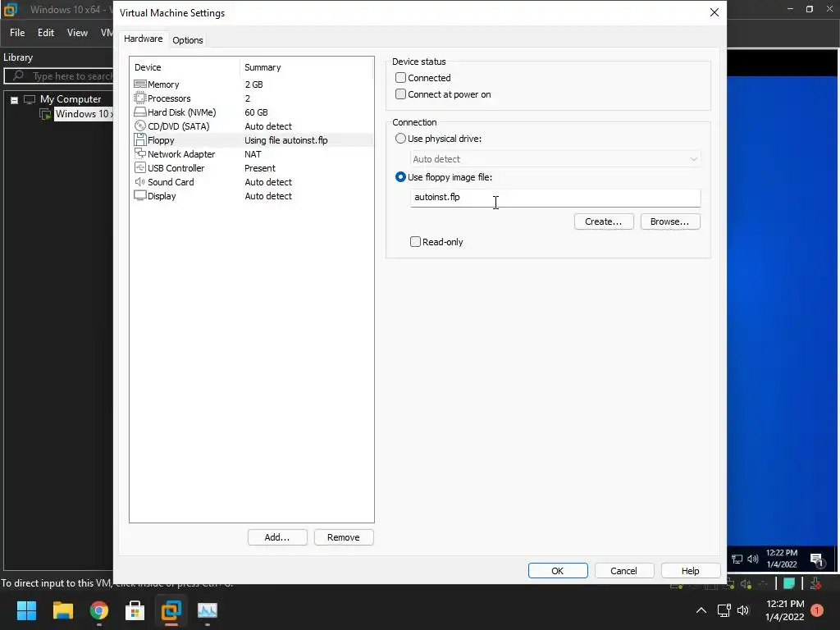The width and height of the screenshot is (840, 630).
Task: Select Use floppy image file option
Action: (400, 177)
